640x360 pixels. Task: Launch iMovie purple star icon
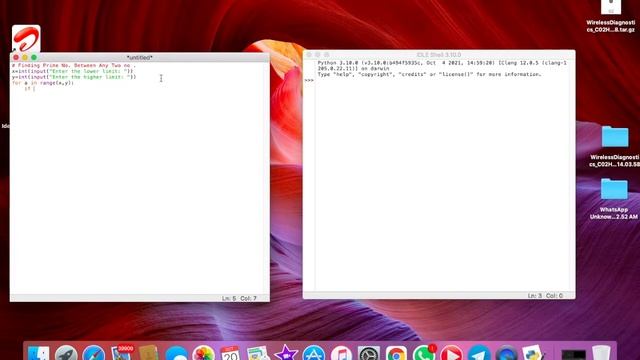[286, 353]
